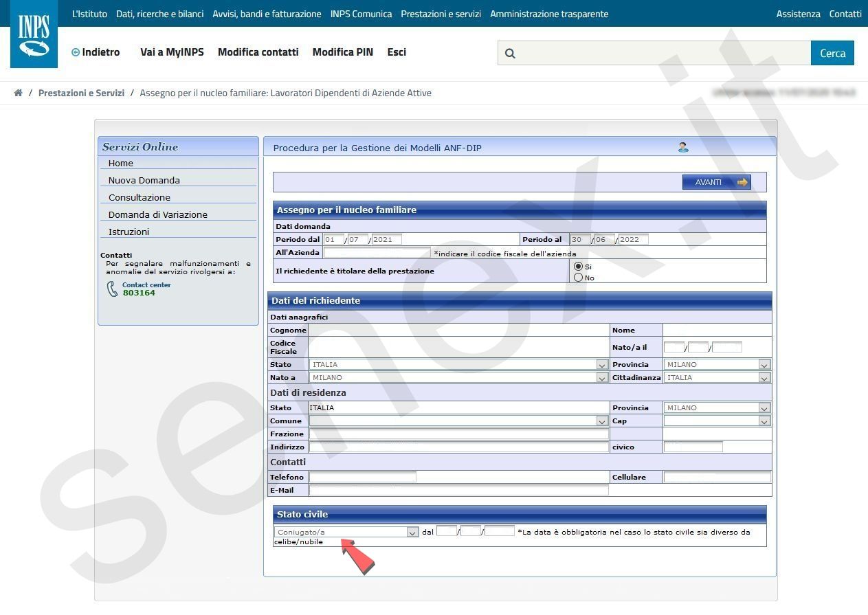Click the civico field
Viewport: 868px width, 615px height.
point(693,447)
